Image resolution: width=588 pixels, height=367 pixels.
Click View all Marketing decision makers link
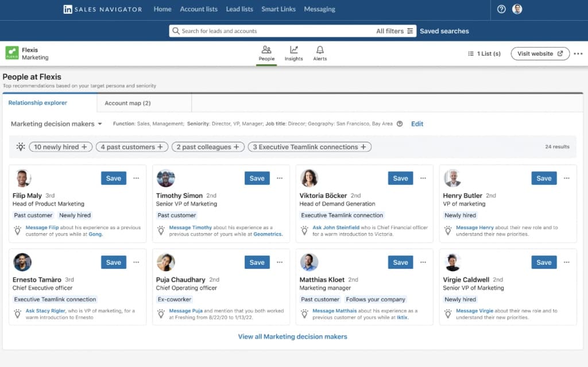click(x=292, y=337)
